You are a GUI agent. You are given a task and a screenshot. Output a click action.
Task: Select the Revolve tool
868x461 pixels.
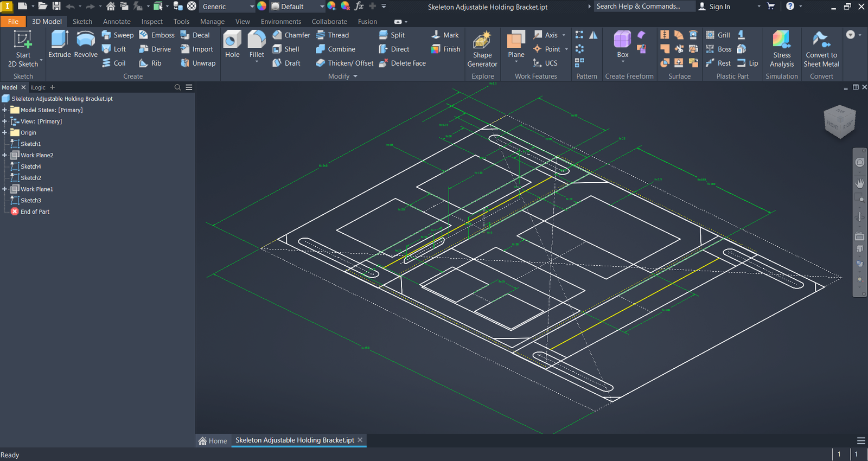click(x=86, y=44)
